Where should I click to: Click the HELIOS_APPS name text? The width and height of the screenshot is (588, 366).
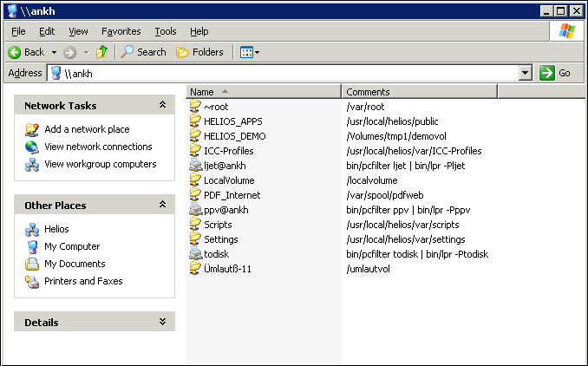[x=233, y=121]
